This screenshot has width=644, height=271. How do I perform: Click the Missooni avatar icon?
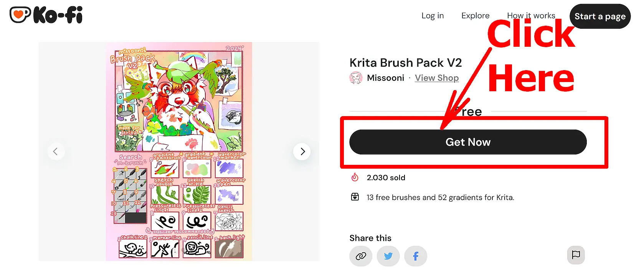[x=356, y=78]
